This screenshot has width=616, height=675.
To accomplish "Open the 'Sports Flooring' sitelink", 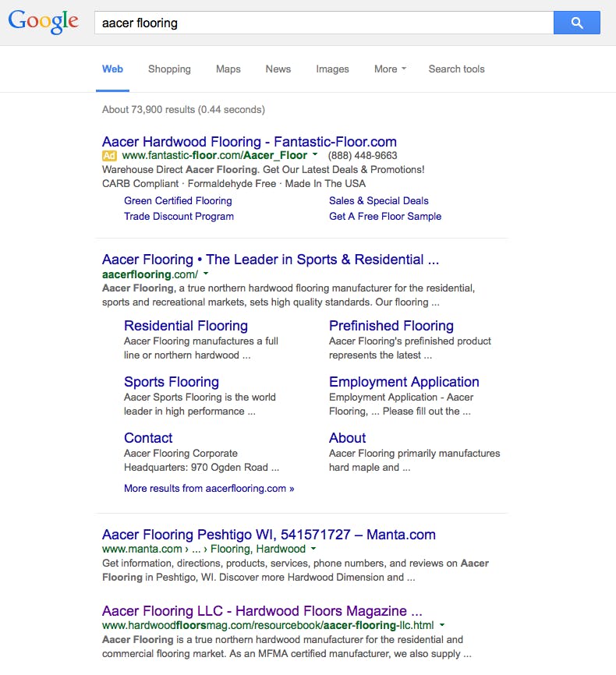I will [x=172, y=382].
